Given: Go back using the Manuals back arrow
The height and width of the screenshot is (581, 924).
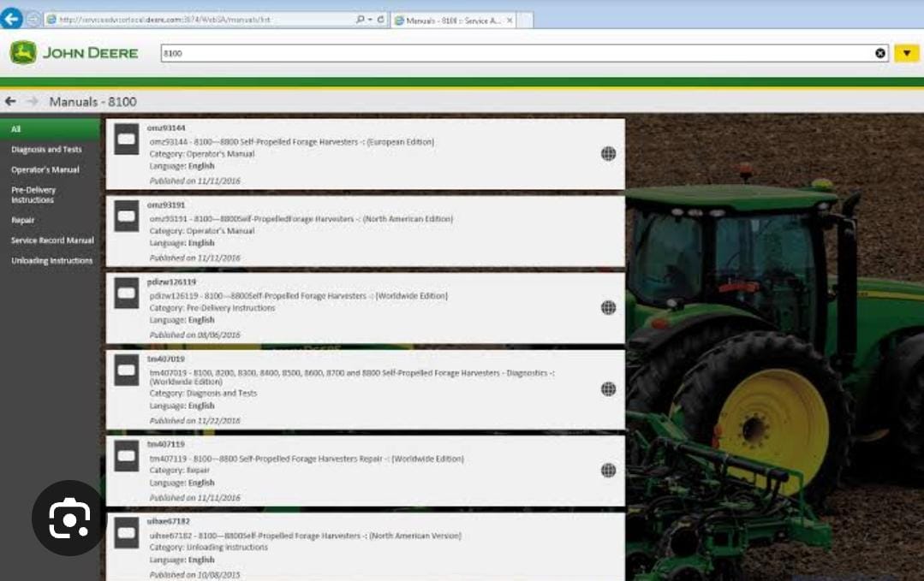Looking at the screenshot, I should [10, 102].
